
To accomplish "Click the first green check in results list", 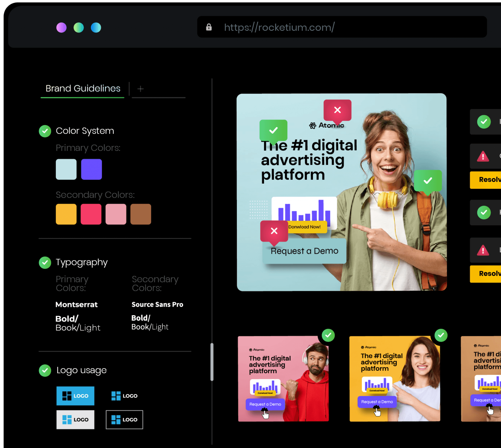I will [x=484, y=122].
